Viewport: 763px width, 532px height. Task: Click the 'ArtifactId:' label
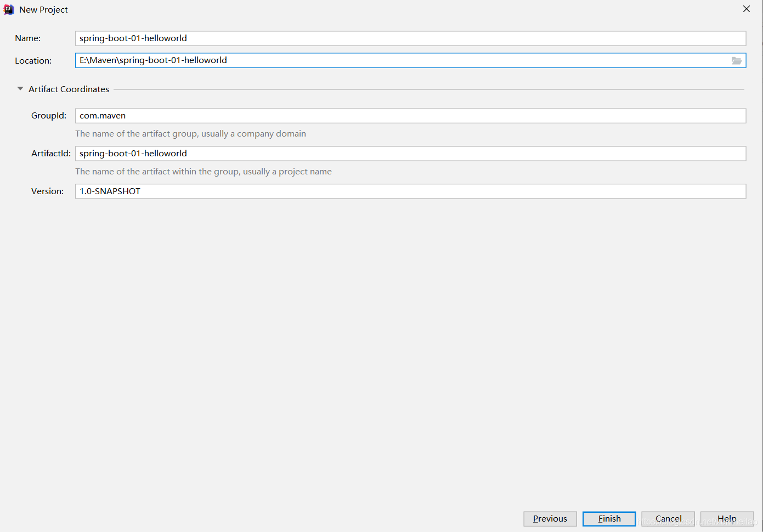(51, 154)
